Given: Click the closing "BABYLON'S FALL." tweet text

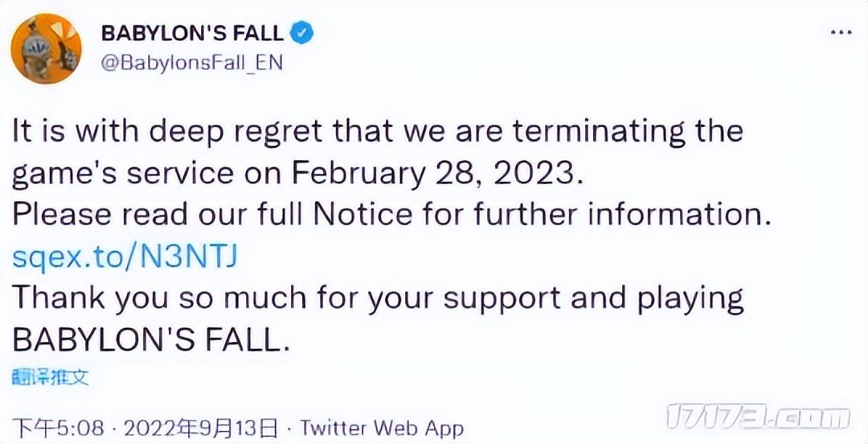Looking at the screenshot, I should (x=149, y=340).
